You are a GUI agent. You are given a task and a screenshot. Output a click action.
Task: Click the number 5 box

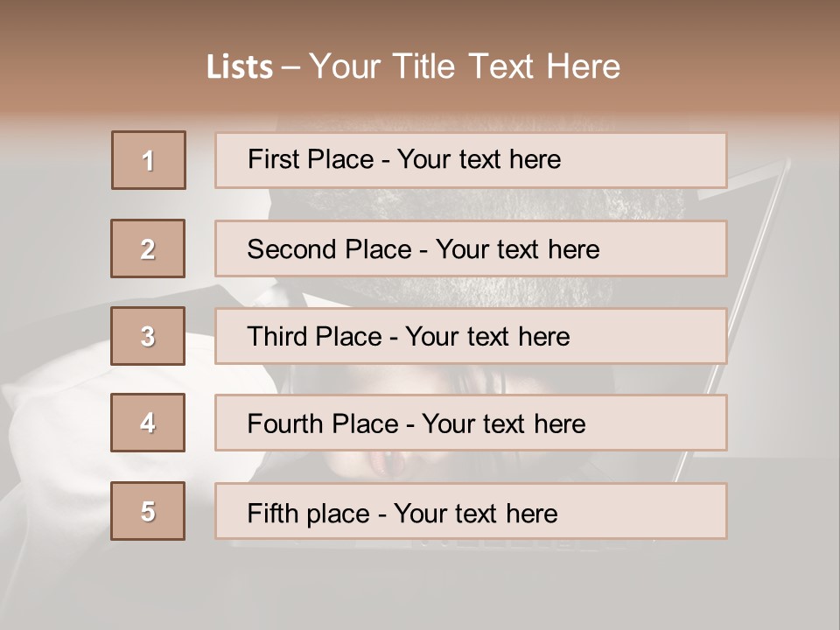point(148,511)
